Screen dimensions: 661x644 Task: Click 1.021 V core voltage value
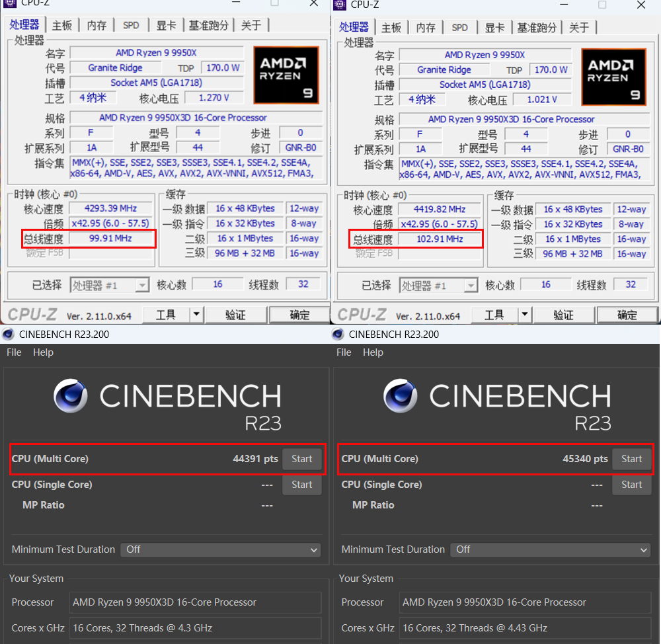point(542,100)
